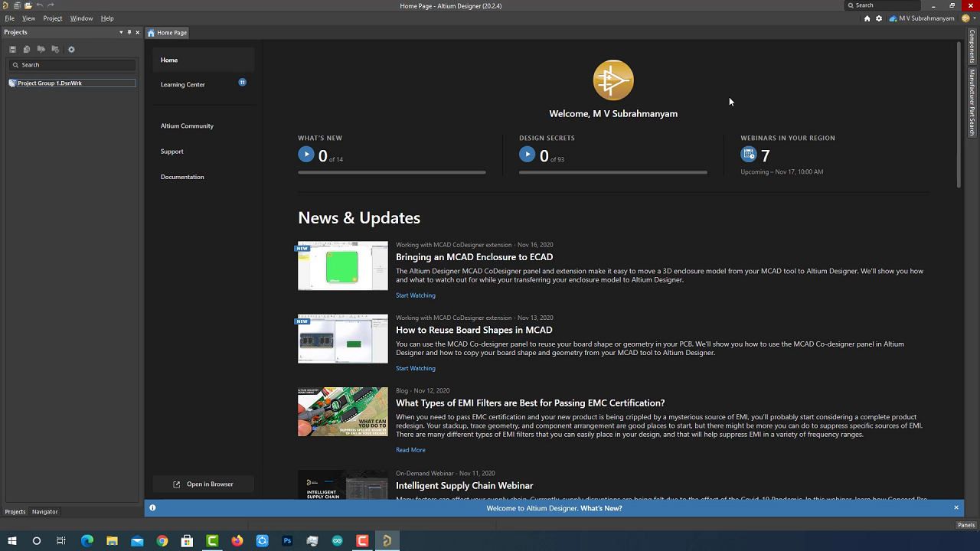
Task: Open the Components side panel tab
Action: [x=972, y=47]
